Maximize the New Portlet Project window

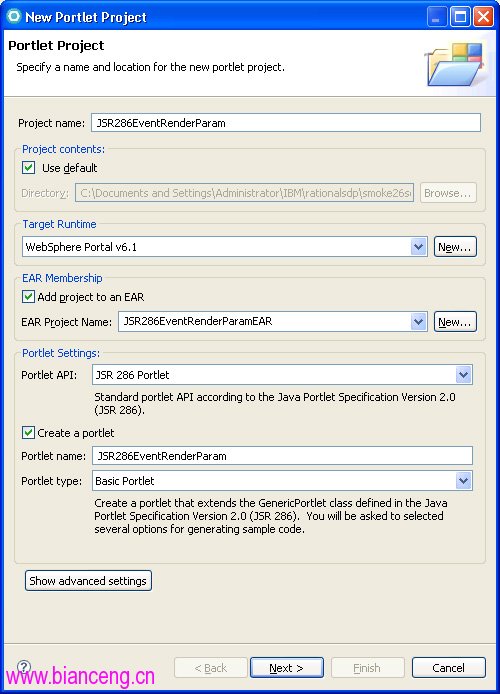pyautogui.click(x=460, y=17)
